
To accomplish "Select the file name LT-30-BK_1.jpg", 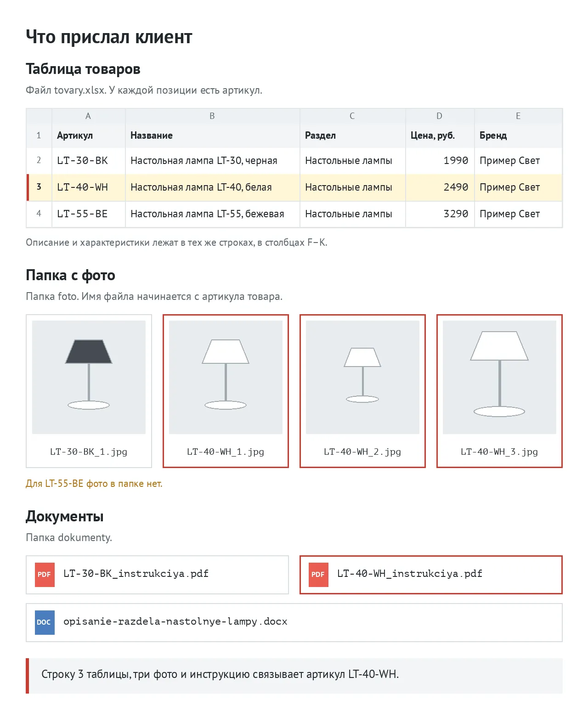I will tap(89, 452).
